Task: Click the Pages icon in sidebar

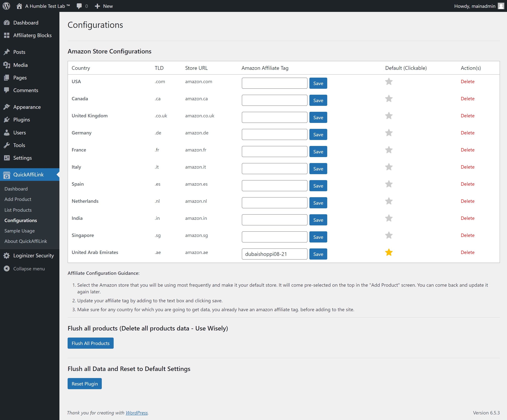Action: [x=7, y=78]
